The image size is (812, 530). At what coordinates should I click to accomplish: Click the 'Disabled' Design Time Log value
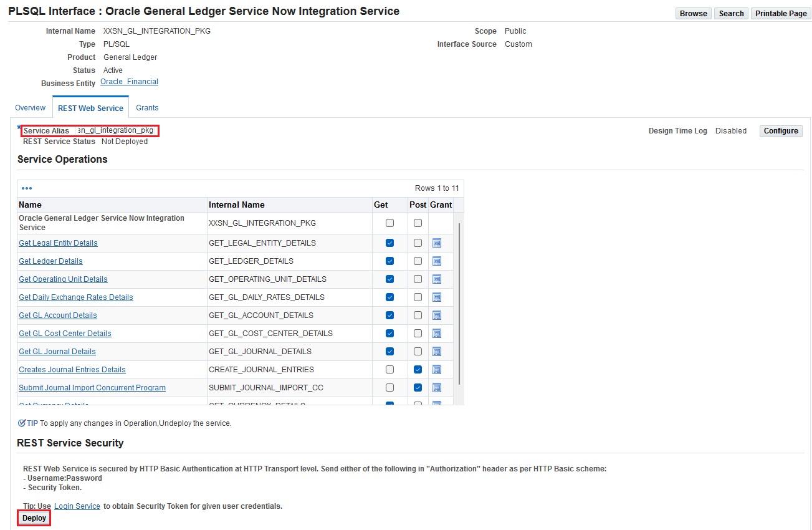tap(731, 131)
